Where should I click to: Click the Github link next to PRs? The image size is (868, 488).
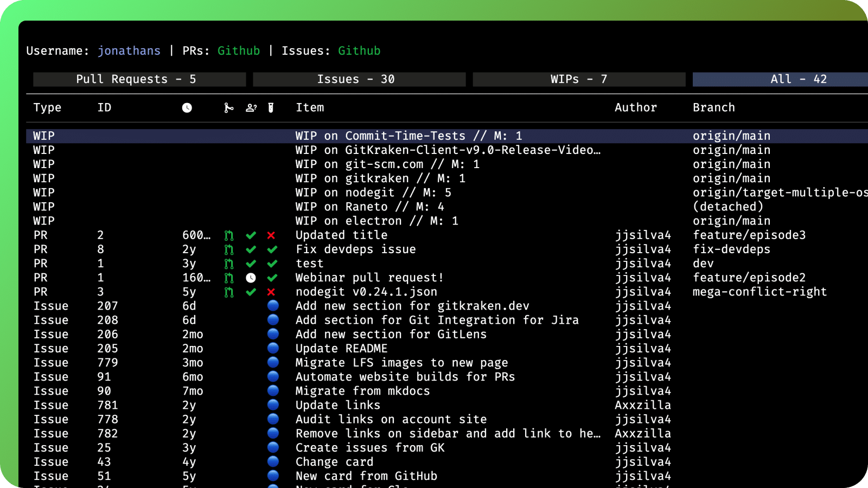pos(239,50)
